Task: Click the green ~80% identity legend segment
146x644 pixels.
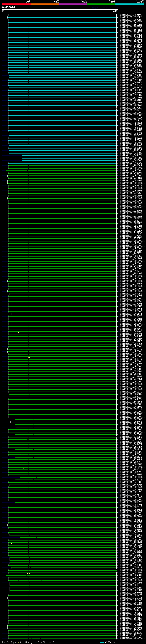Action: pyautogui.click(x=101, y=4)
